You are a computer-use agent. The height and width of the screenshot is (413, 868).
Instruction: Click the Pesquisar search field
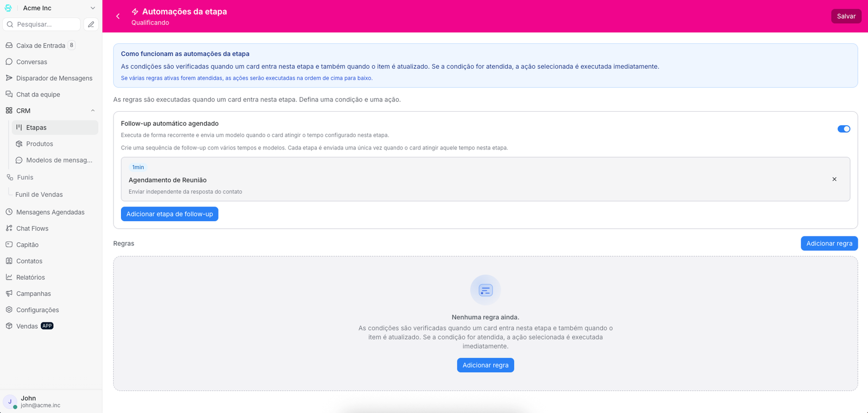coord(42,24)
